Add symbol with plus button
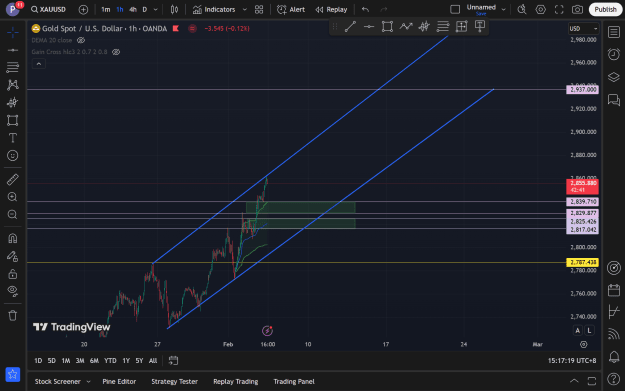Viewport: 625px width, 391px height. (83, 10)
